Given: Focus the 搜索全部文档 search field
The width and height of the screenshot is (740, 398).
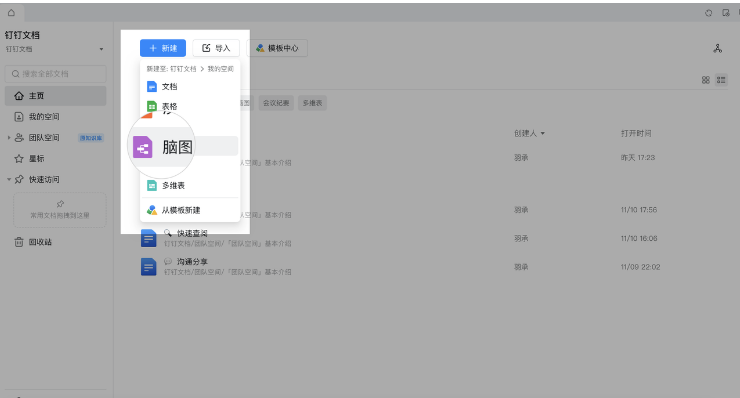Looking at the screenshot, I should [56, 74].
